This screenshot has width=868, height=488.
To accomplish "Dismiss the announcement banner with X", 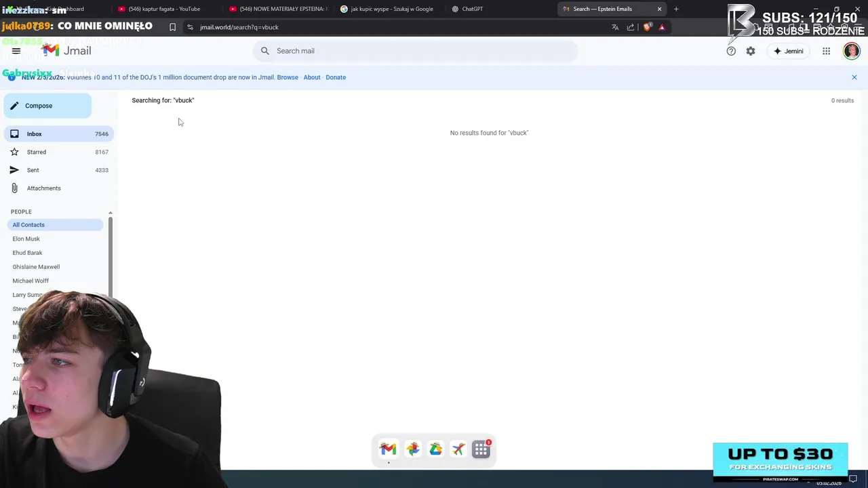I will [x=854, y=77].
